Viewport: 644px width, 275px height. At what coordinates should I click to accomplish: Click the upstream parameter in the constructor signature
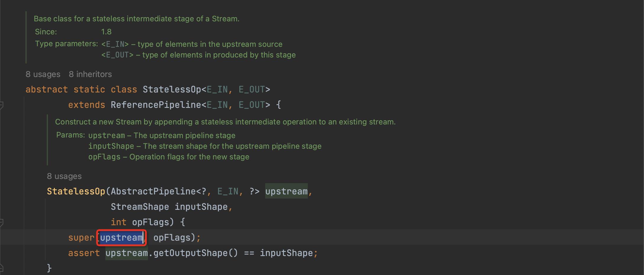286,191
